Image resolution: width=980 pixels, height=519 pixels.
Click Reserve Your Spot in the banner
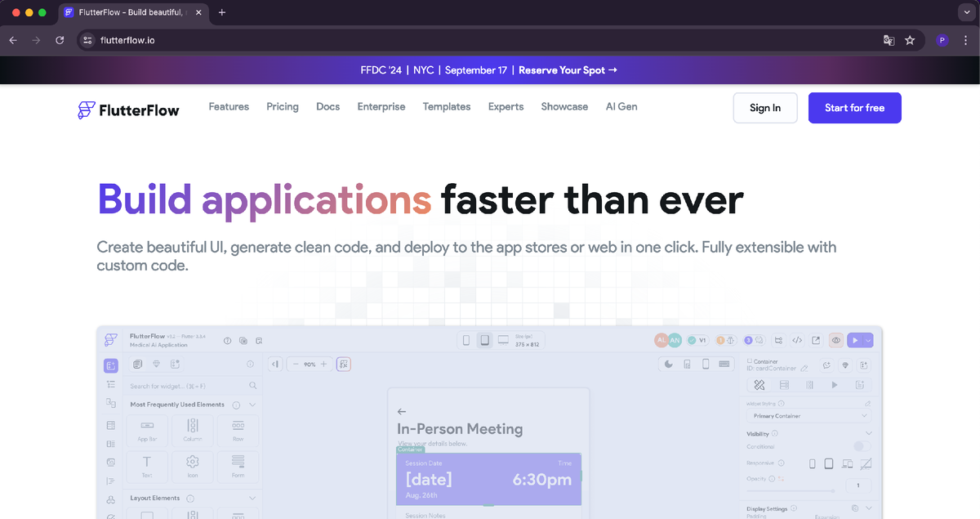568,70
